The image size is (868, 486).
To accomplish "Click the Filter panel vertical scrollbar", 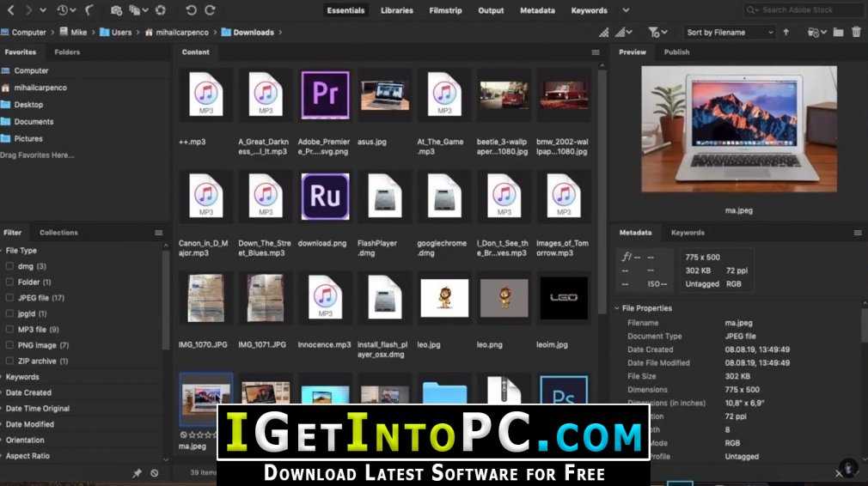I will (166, 301).
